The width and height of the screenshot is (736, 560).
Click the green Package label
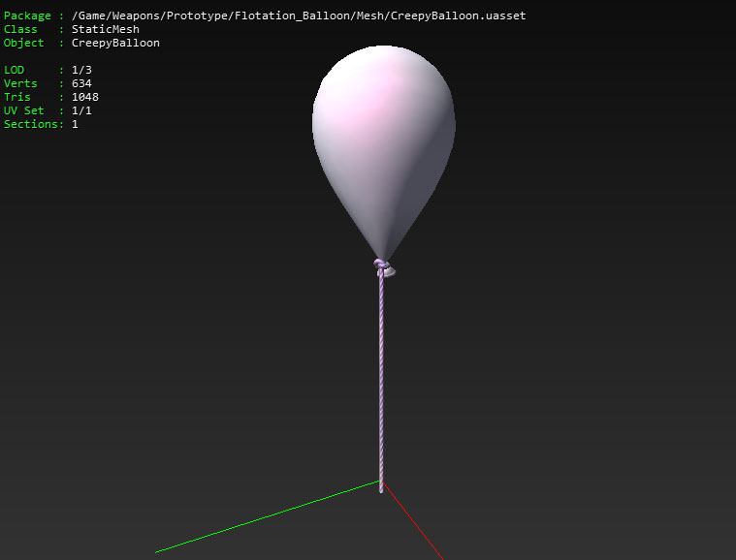coord(28,16)
